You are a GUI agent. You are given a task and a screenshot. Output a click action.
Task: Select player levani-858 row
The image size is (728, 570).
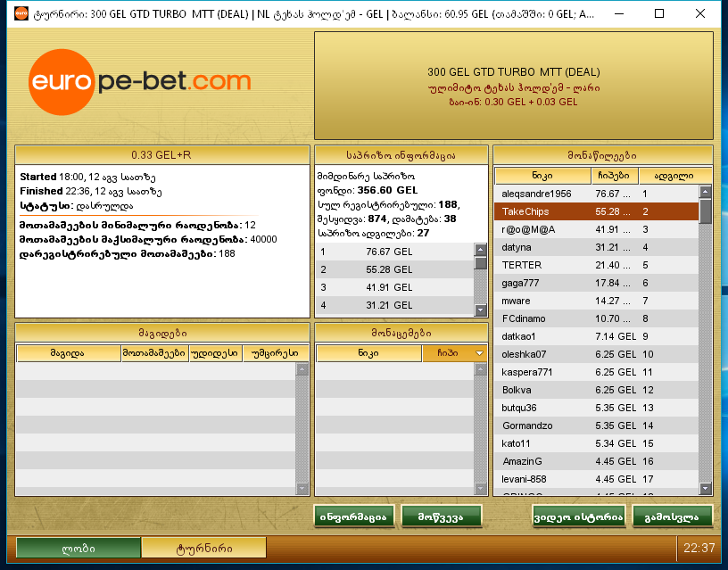[596, 479]
